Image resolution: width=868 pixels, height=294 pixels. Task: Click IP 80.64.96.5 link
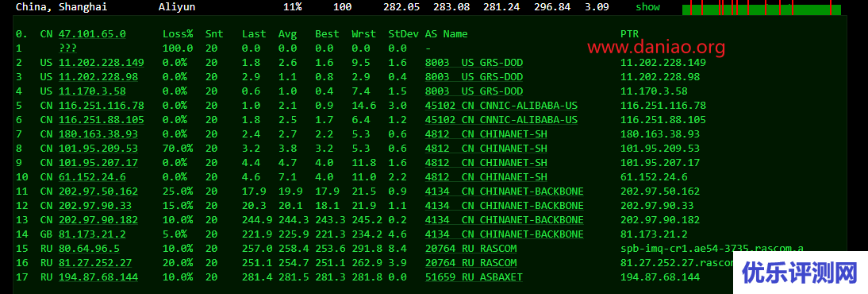[x=89, y=249]
